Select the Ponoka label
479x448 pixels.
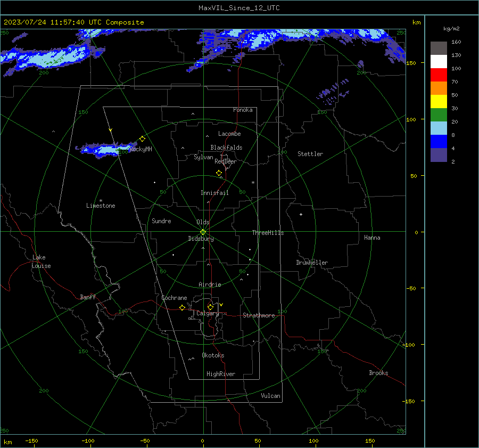pos(243,110)
